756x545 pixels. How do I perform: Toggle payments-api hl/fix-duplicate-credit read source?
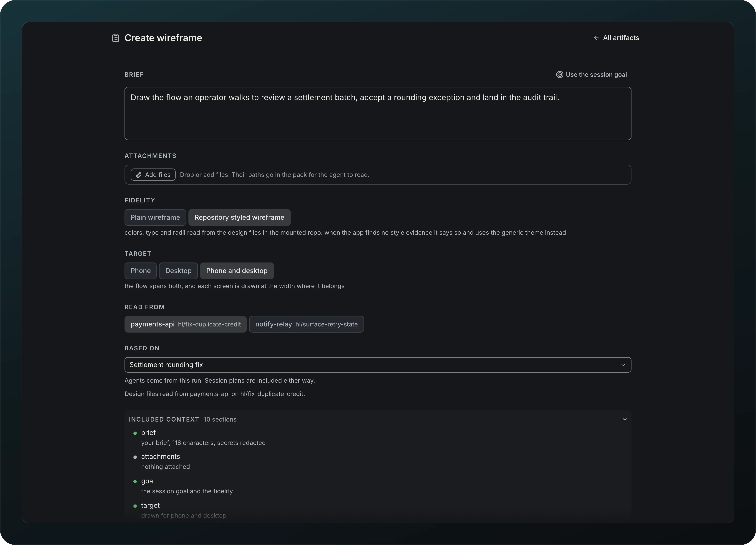point(185,324)
